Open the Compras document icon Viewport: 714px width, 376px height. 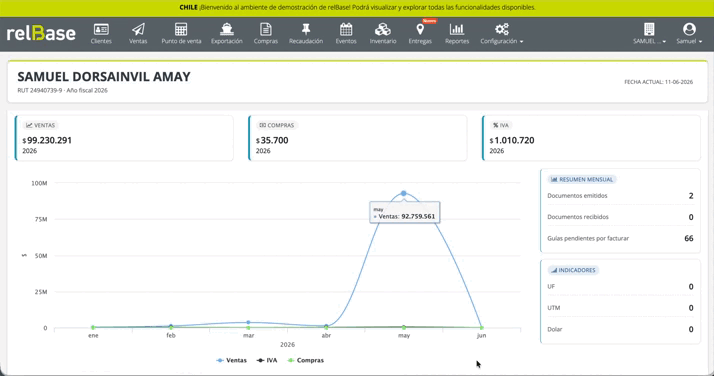point(266,30)
